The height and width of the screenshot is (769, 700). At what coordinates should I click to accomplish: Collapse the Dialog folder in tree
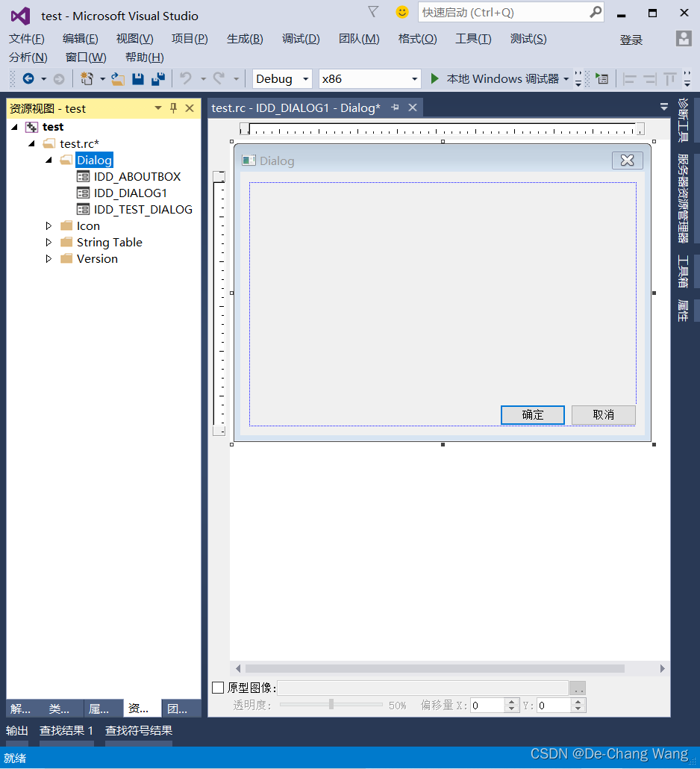[x=49, y=160]
